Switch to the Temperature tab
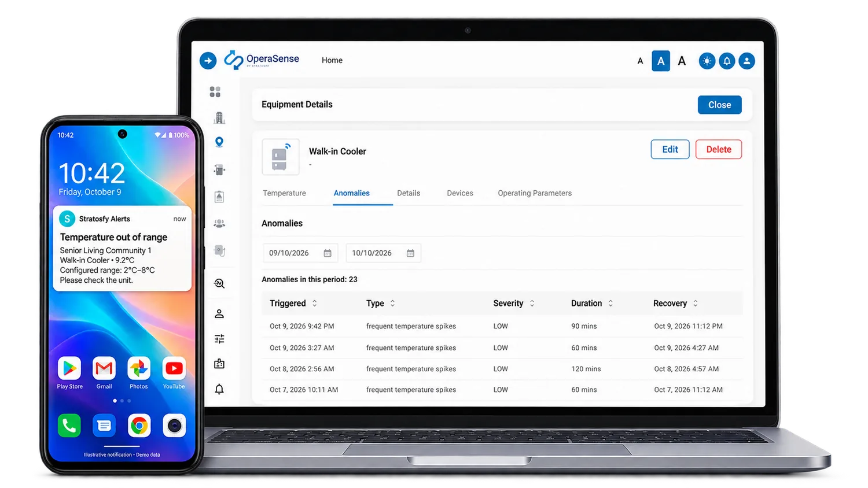868x488 pixels. pyautogui.click(x=284, y=193)
